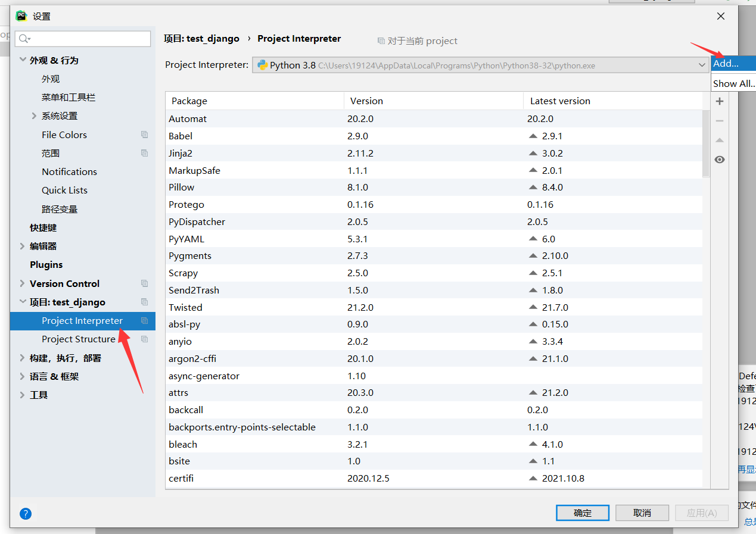Click the help question mark icon

tap(26, 513)
